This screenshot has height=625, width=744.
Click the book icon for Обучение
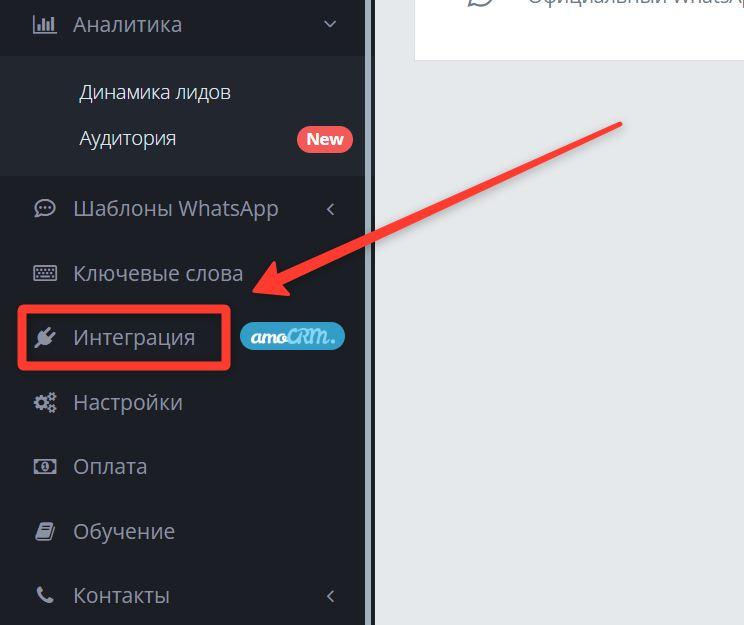click(45, 531)
